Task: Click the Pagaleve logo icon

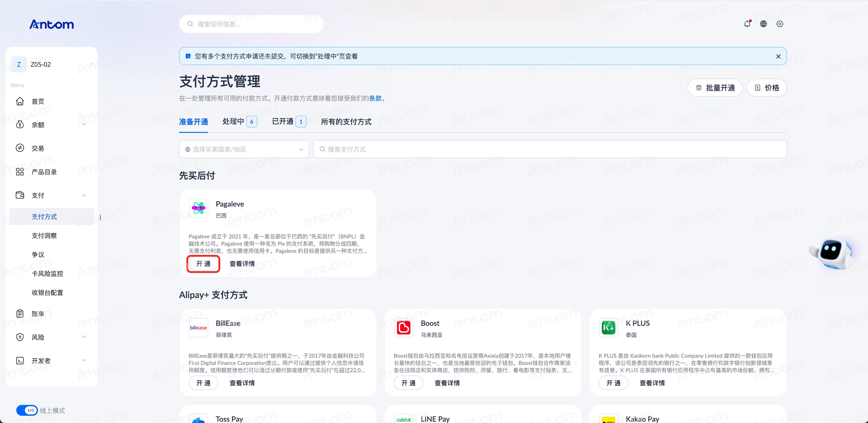Action: [199, 208]
